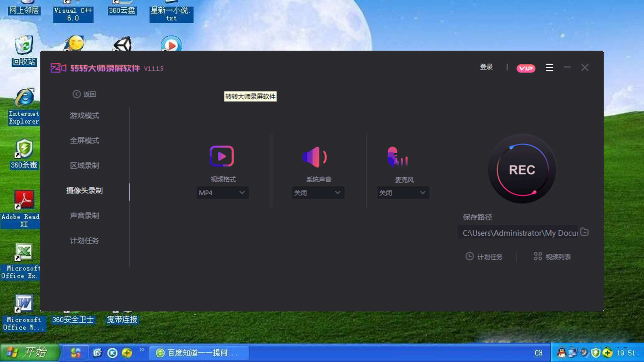Click the QQ penguin tray icon
Screen dimensions: 644x362
pyautogui.click(x=561, y=353)
